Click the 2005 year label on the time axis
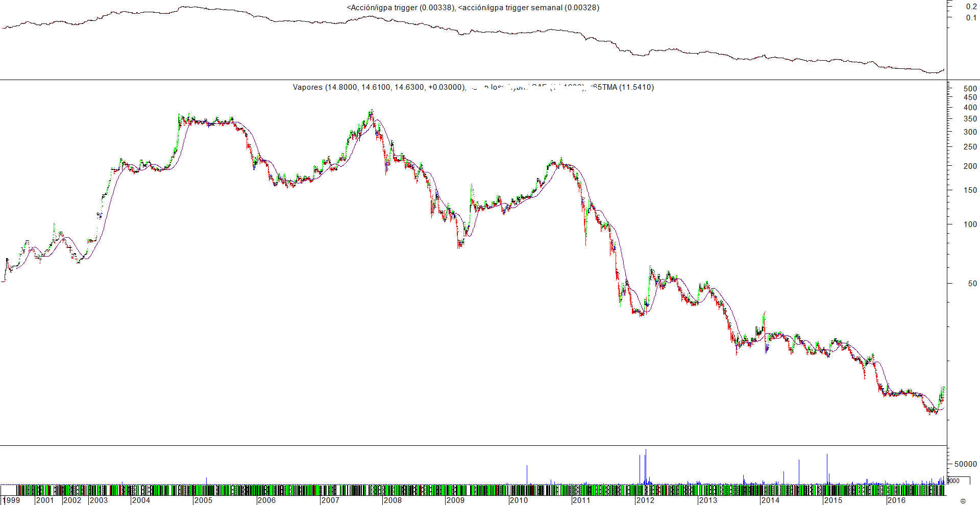 coord(203,500)
